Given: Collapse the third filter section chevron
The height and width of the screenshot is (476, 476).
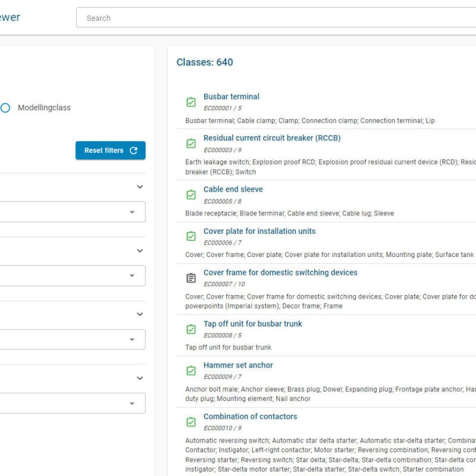Looking at the screenshot, I should tap(140, 314).
